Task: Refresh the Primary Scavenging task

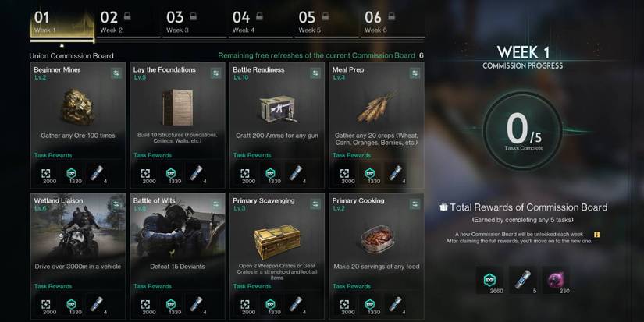Action: pos(315,204)
